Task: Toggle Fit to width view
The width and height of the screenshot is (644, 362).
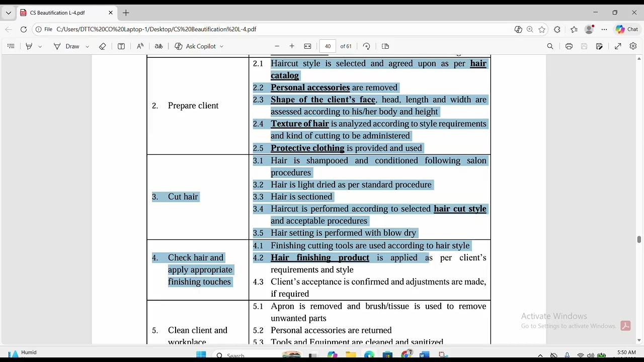Action: click(x=307, y=46)
